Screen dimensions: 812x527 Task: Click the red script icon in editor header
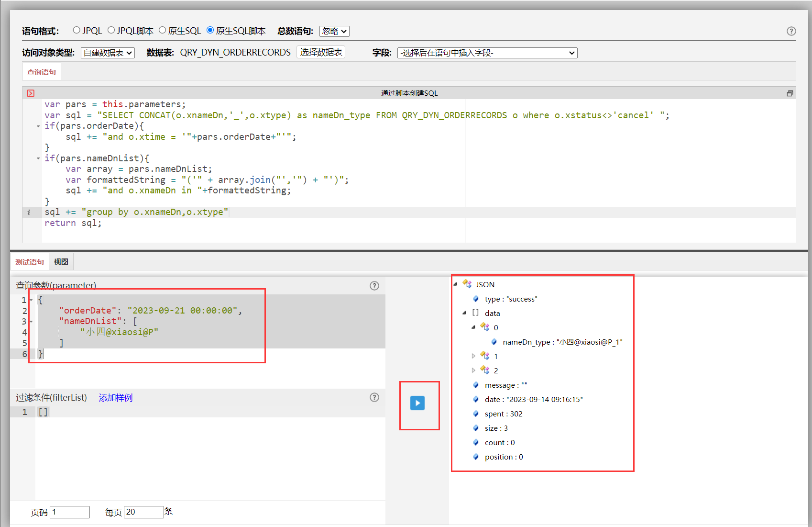click(x=31, y=93)
